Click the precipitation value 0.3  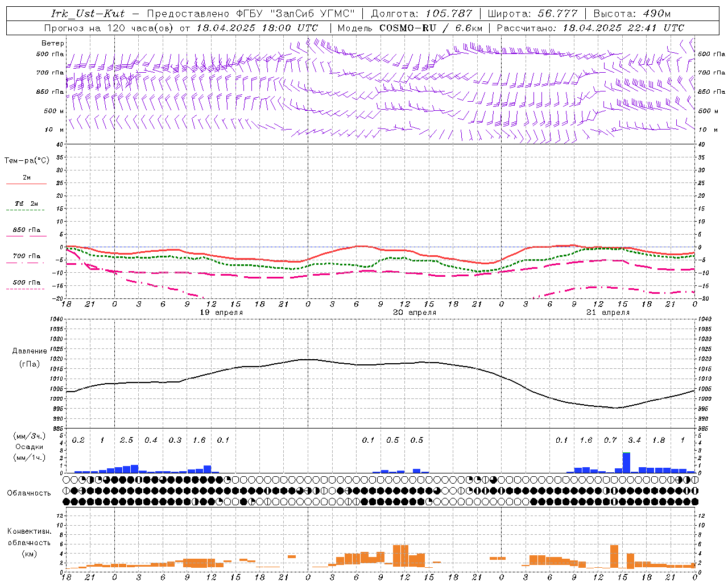175,440
